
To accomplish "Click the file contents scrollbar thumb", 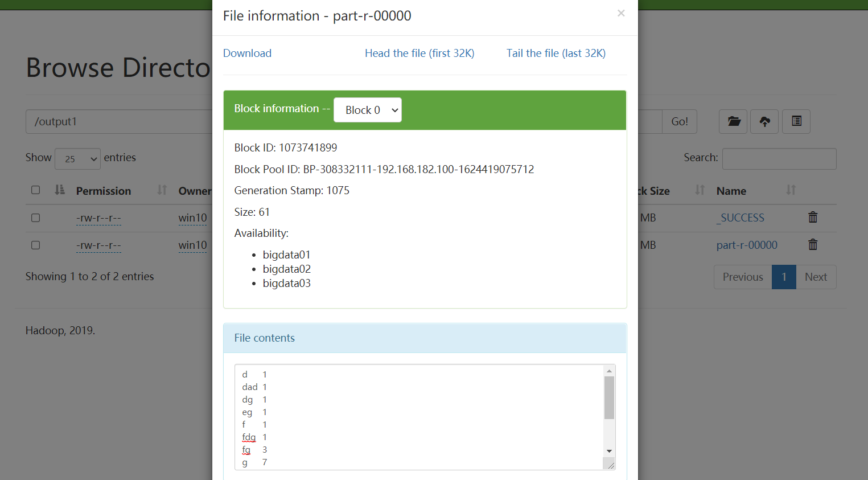I will tap(609, 397).
